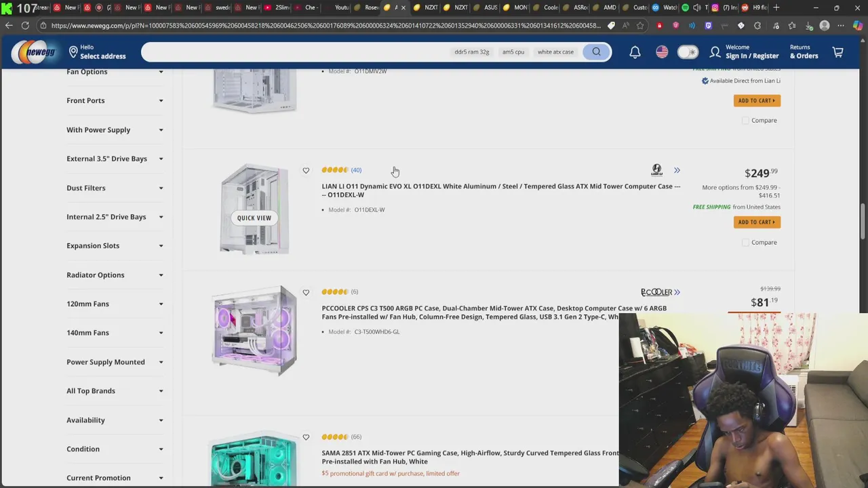
Task: Open the notifications bell
Action: click(635, 52)
